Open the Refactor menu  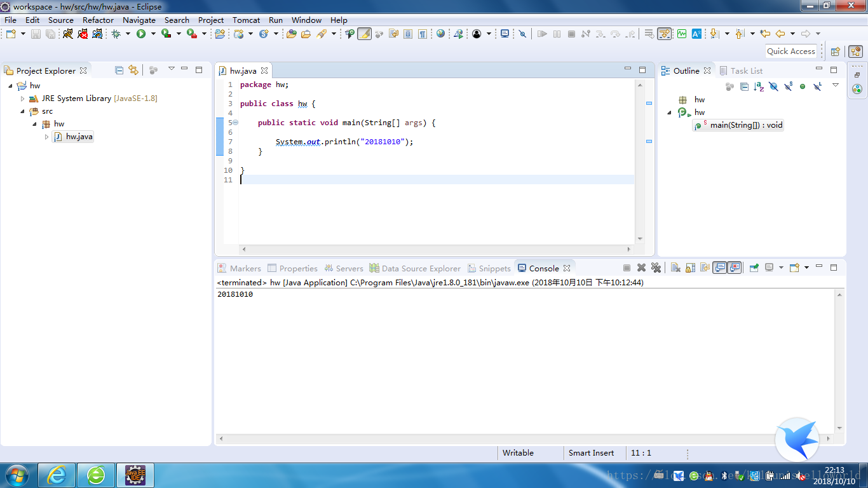(x=98, y=20)
